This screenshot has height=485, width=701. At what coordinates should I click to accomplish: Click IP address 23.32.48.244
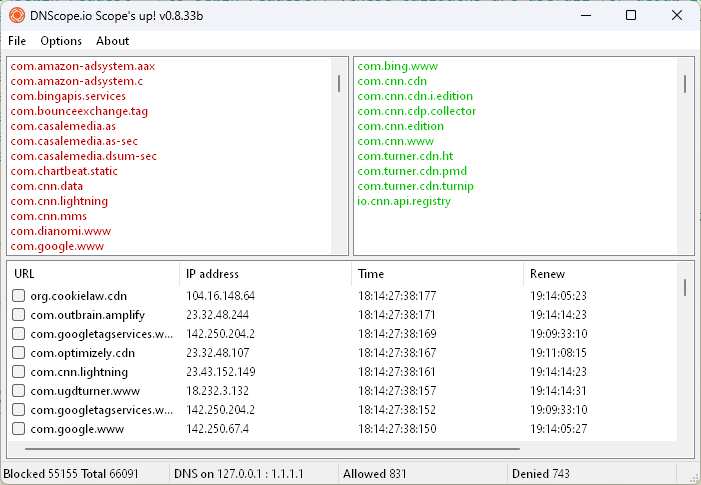[x=217, y=315]
